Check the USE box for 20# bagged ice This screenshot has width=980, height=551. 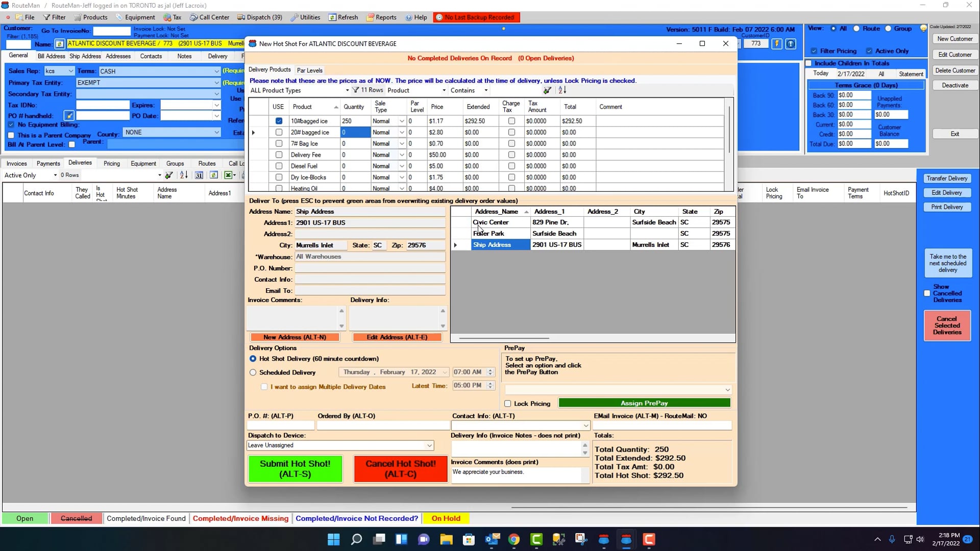[x=279, y=132]
